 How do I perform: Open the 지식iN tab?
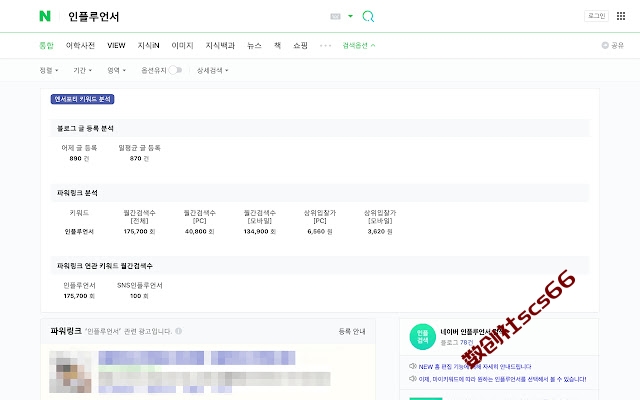tap(149, 45)
